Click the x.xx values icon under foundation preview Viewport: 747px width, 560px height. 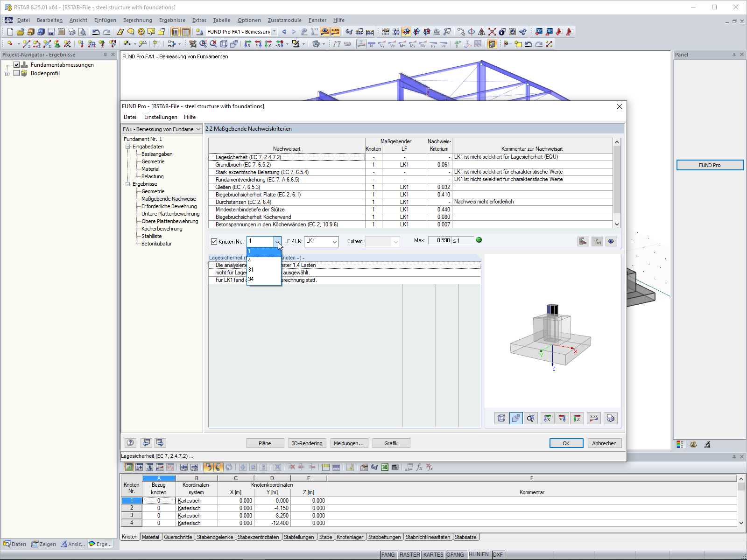[x=594, y=418]
